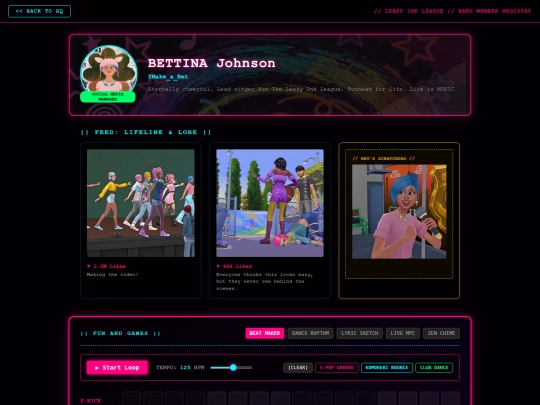This screenshot has width=540, height=405.
Task: Open the street scene feed photo
Action: [x=270, y=203]
